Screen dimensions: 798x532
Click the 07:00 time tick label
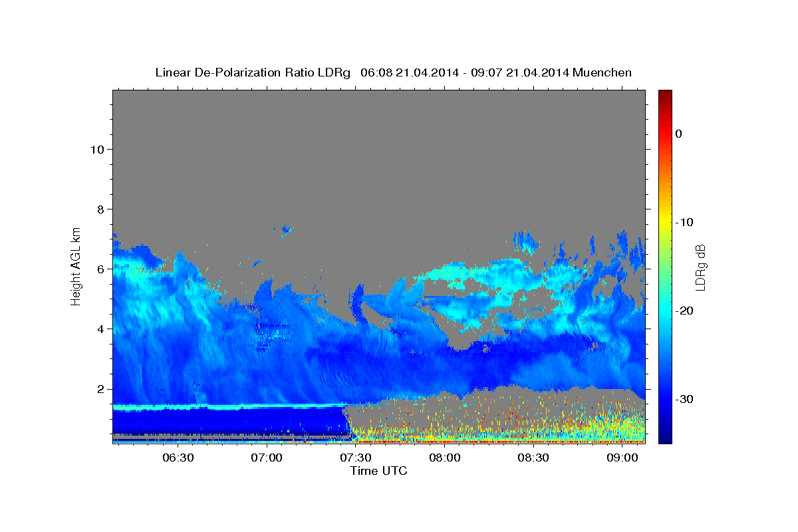click(x=267, y=458)
